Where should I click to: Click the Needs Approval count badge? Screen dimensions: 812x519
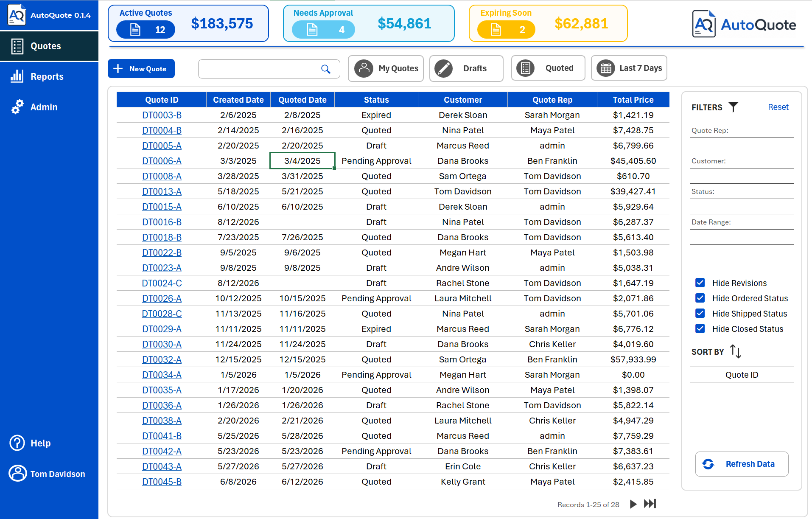[x=323, y=30]
